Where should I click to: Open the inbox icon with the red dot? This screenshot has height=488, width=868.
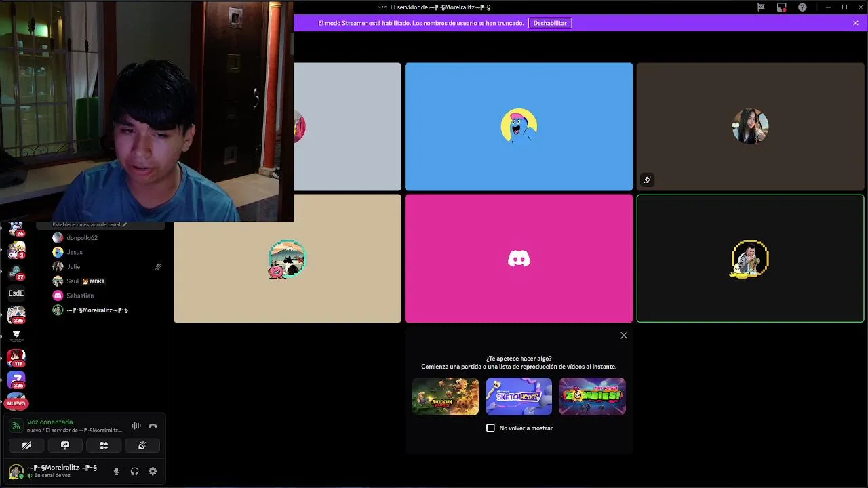point(782,7)
